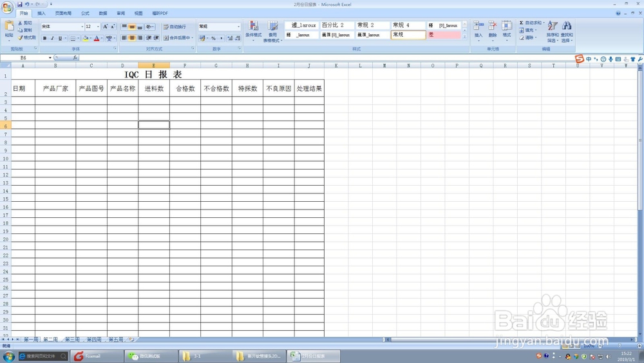
Task: Open the number format 常规 dropdown
Action: point(238,26)
